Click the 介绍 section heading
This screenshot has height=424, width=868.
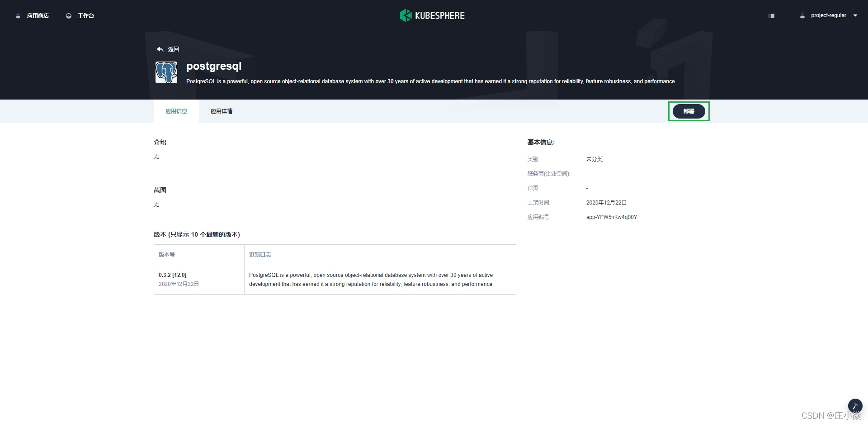pyautogui.click(x=160, y=142)
